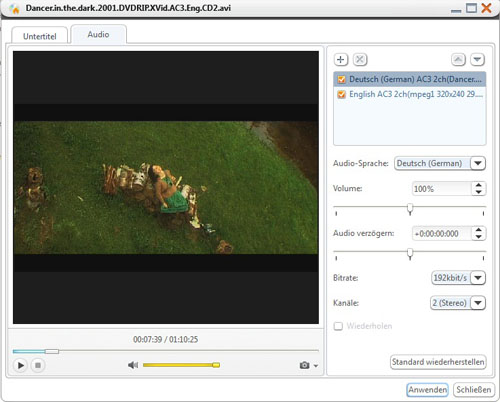
Task: Move audio track down in list
Action: point(477,60)
